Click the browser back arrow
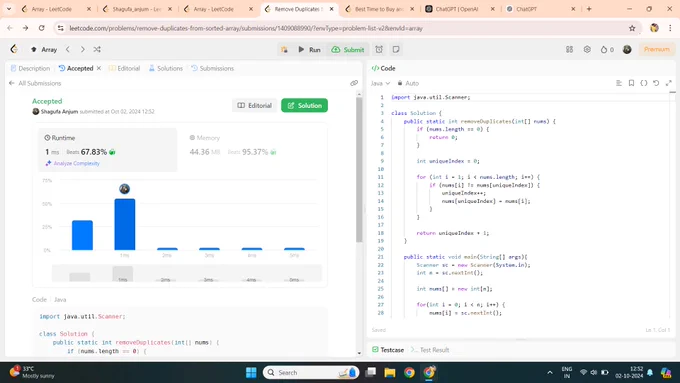 (x=10, y=28)
